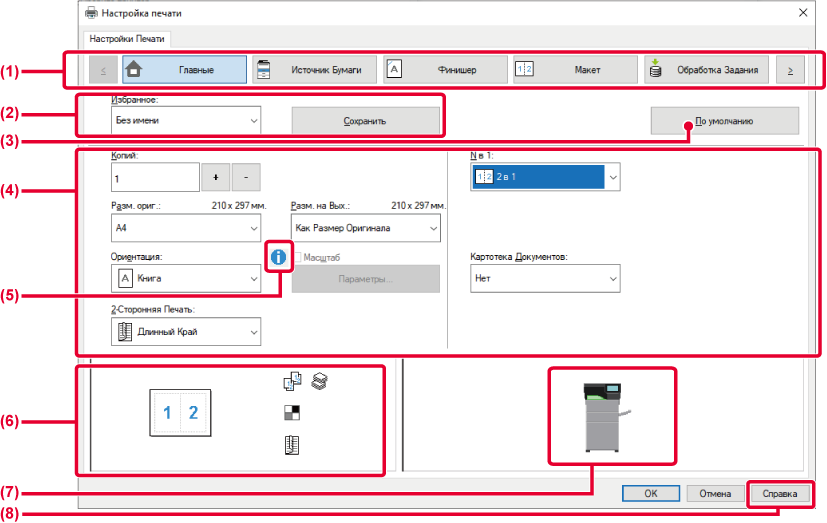This screenshot has width=827, height=523.
Task: Open the Макет tab
Action: point(575,70)
